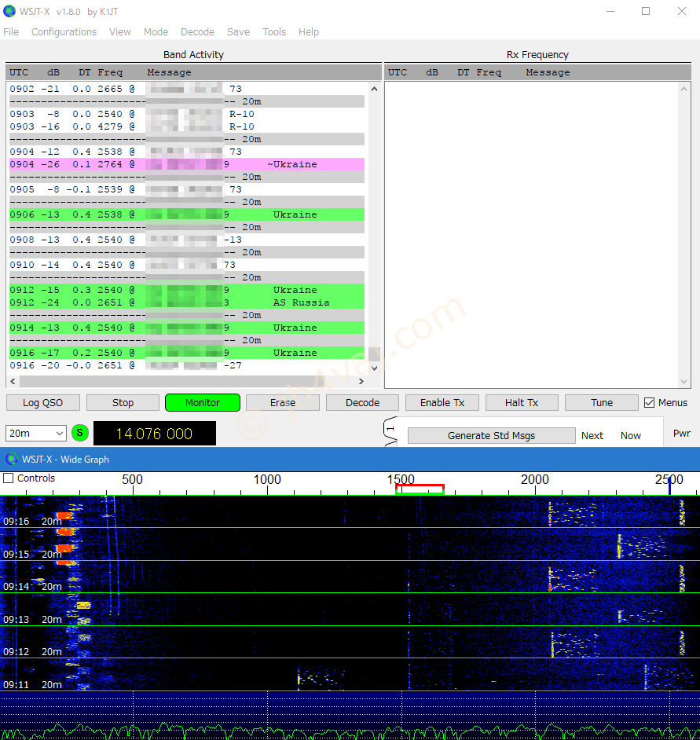Click the Rx Frequency scroll up arrow

point(684,89)
